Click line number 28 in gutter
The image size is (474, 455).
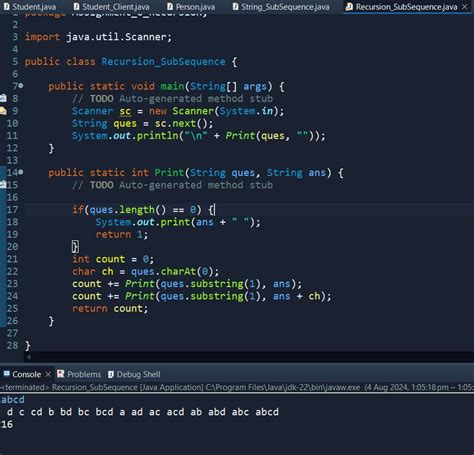tap(12, 345)
